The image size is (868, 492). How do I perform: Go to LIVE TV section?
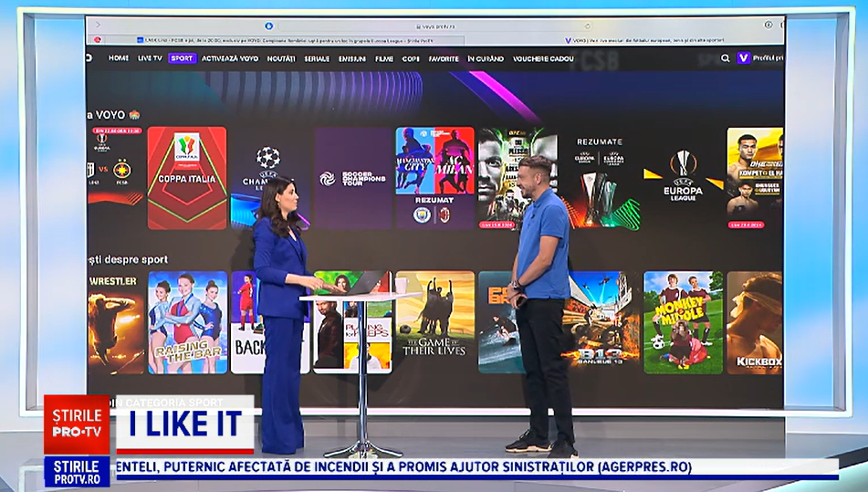(x=150, y=58)
